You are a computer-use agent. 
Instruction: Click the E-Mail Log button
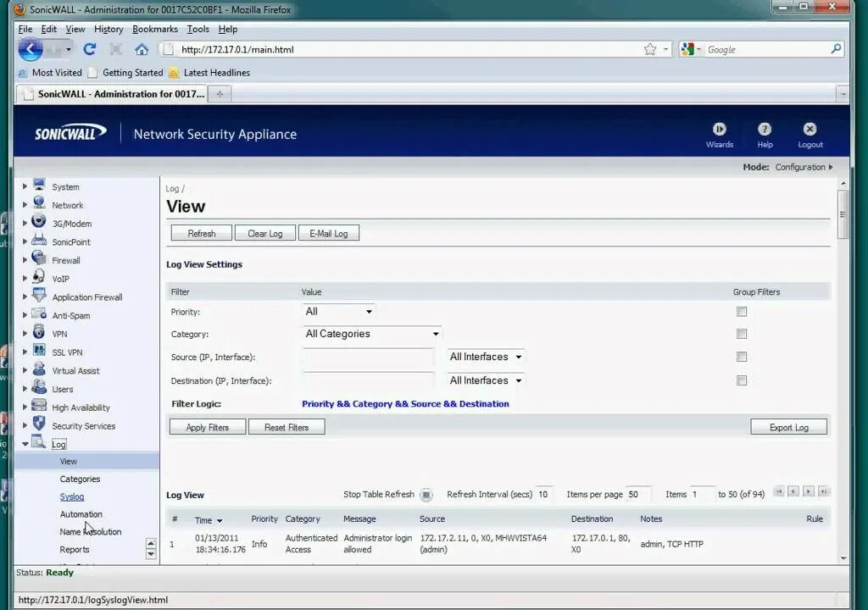329,234
